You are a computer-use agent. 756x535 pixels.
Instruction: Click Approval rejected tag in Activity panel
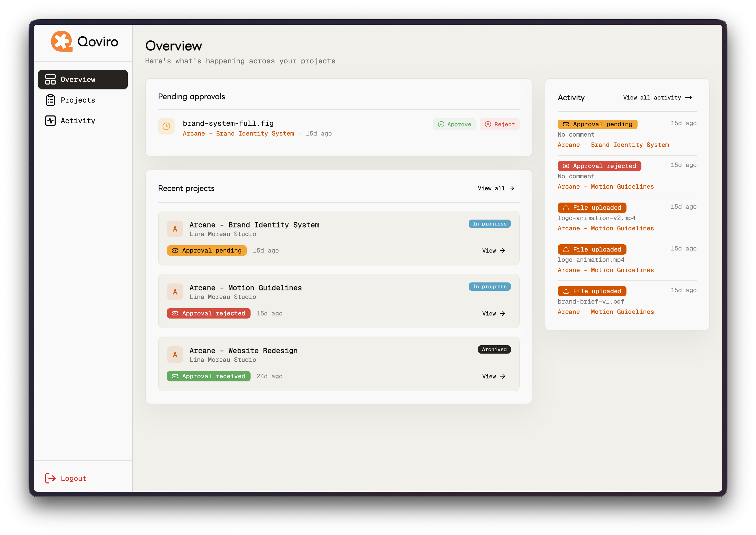tap(600, 166)
